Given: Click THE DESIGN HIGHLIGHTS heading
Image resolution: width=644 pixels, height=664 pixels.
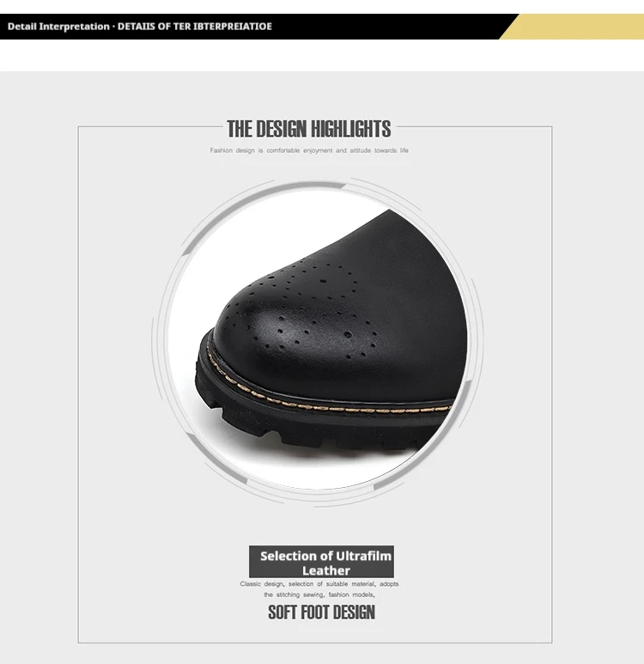Looking at the screenshot, I should point(308,129).
